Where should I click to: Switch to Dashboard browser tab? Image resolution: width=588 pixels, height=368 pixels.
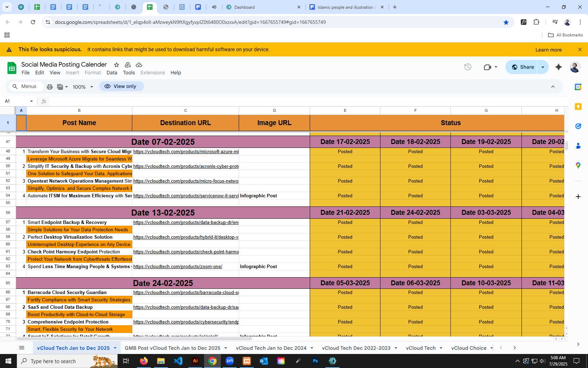click(x=262, y=7)
